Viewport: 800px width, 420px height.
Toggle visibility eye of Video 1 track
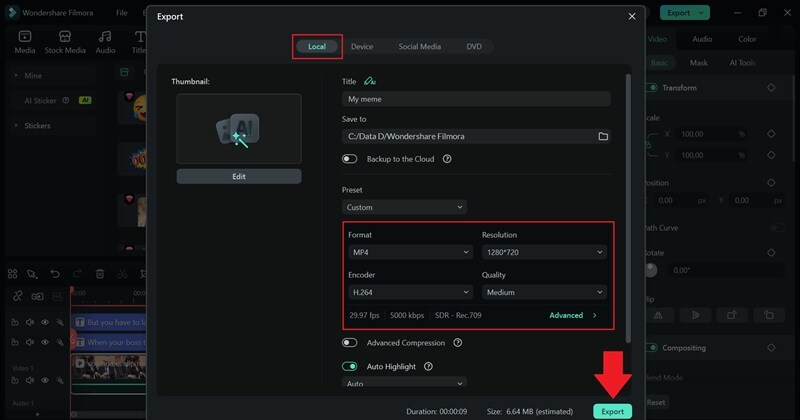coord(45,380)
